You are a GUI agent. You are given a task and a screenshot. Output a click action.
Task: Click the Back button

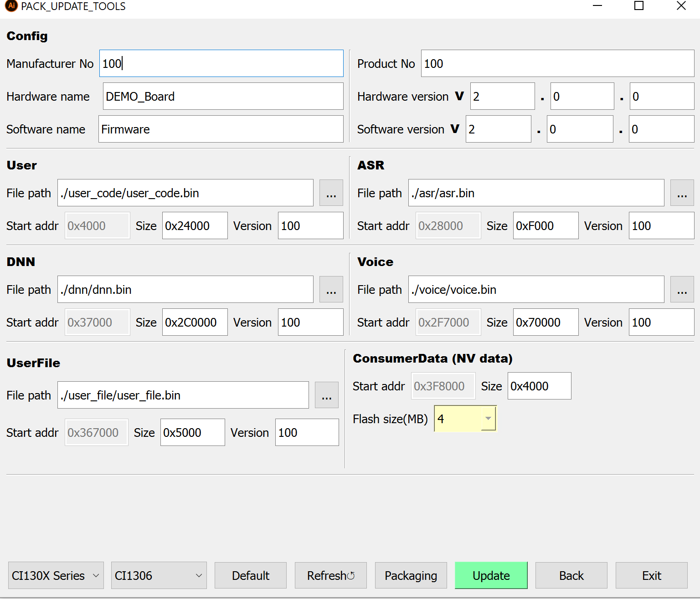(x=571, y=575)
